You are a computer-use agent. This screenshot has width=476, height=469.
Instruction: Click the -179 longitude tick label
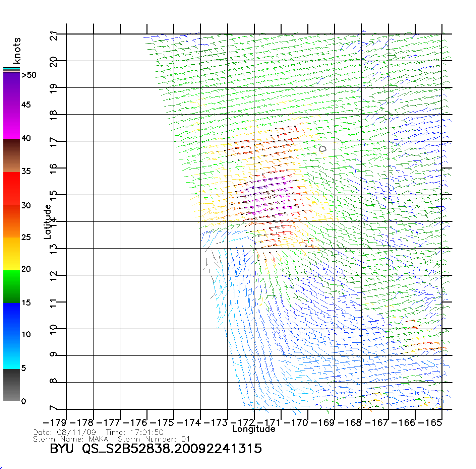click(x=55, y=423)
